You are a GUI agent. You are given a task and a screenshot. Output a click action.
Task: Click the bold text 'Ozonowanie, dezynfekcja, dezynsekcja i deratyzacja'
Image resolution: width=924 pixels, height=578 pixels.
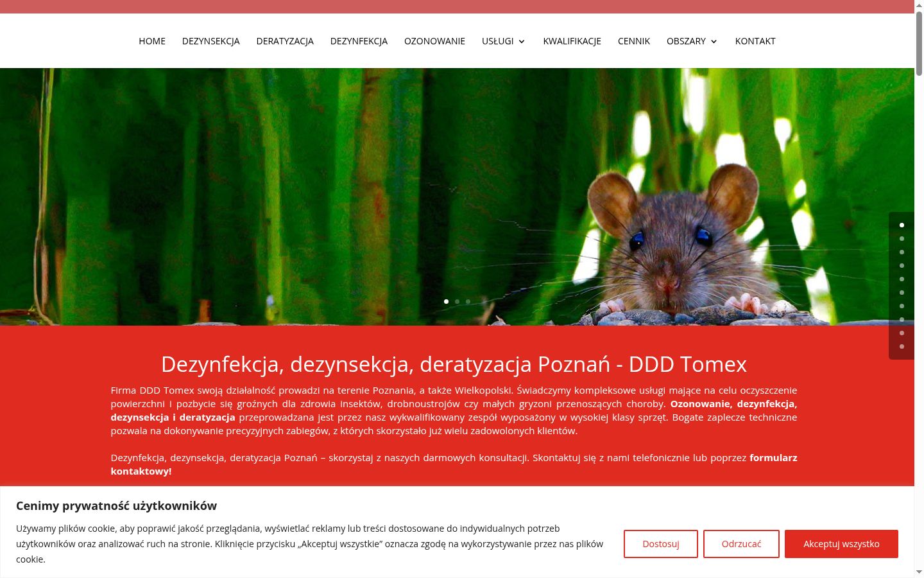pos(454,410)
